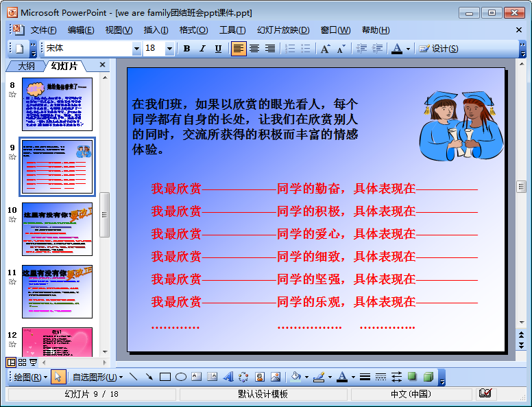
Task: Open the Design (设计) pane
Action: (x=438, y=49)
